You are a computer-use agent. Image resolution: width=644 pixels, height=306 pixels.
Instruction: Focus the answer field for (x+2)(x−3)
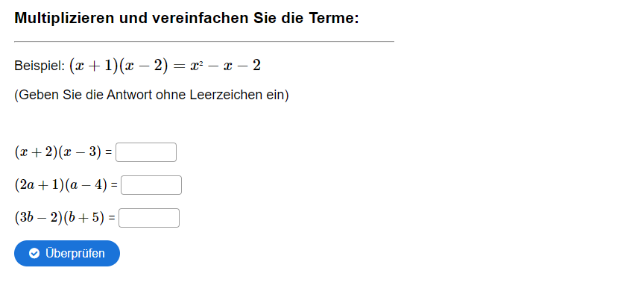pyautogui.click(x=146, y=152)
